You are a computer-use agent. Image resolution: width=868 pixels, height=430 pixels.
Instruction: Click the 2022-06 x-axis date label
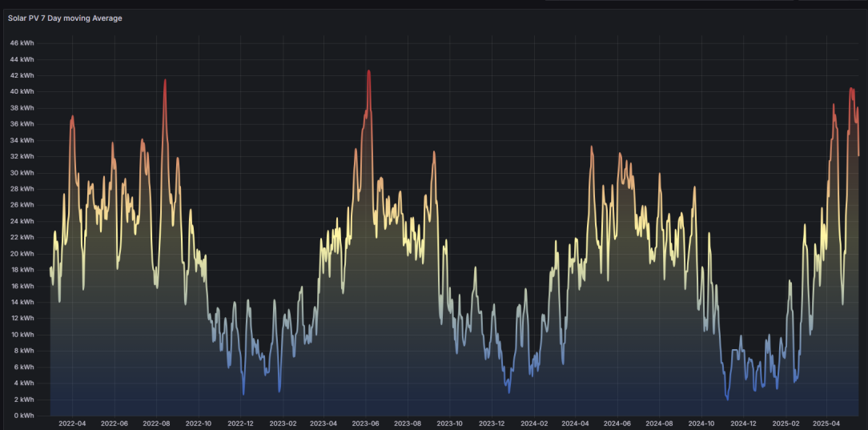tap(115, 424)
